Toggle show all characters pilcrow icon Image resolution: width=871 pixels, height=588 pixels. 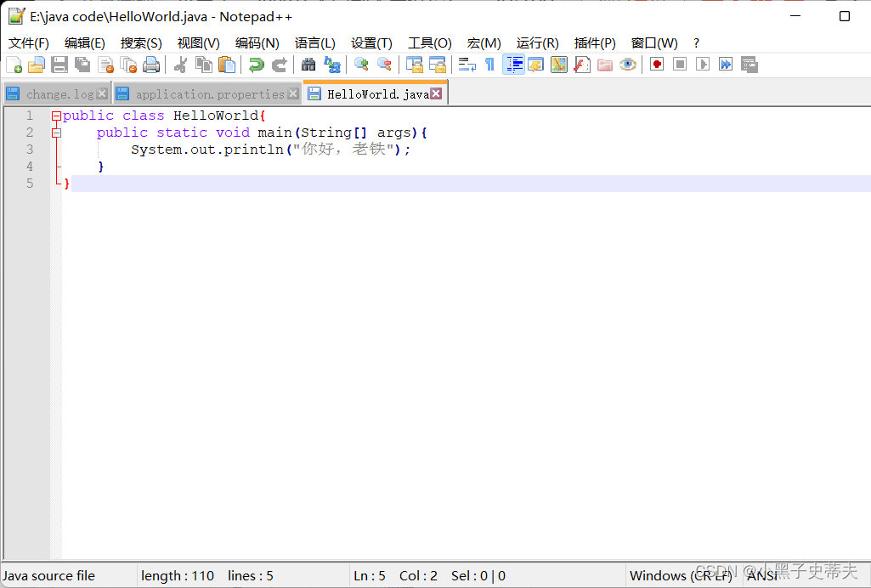point(489,65)
